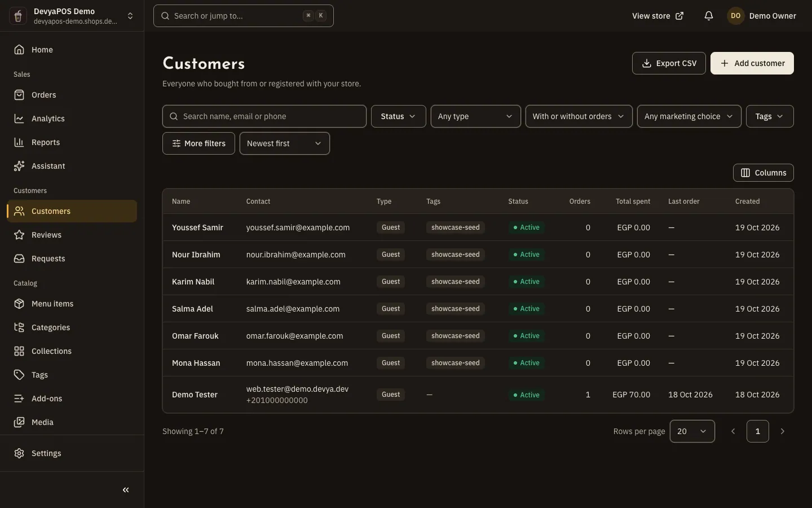Click the Settings gear icon
Screen dimensions: 812x508
tap(19, 453)
